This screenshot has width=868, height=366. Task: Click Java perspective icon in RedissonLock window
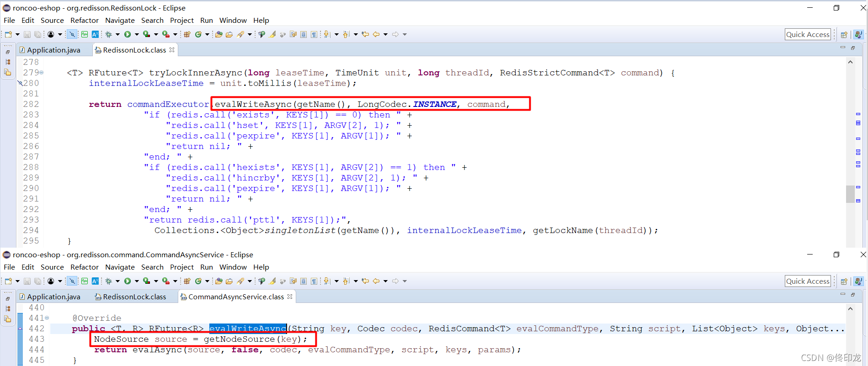click(x=858, y=34)
